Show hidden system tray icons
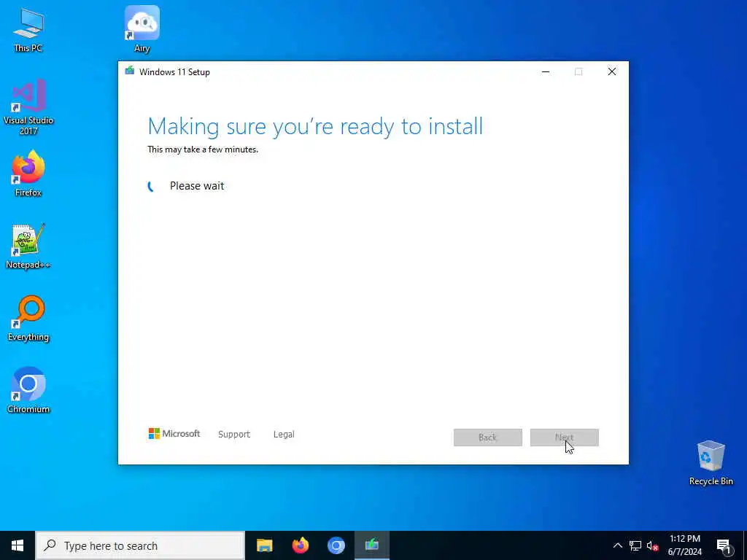 point(617,545)
